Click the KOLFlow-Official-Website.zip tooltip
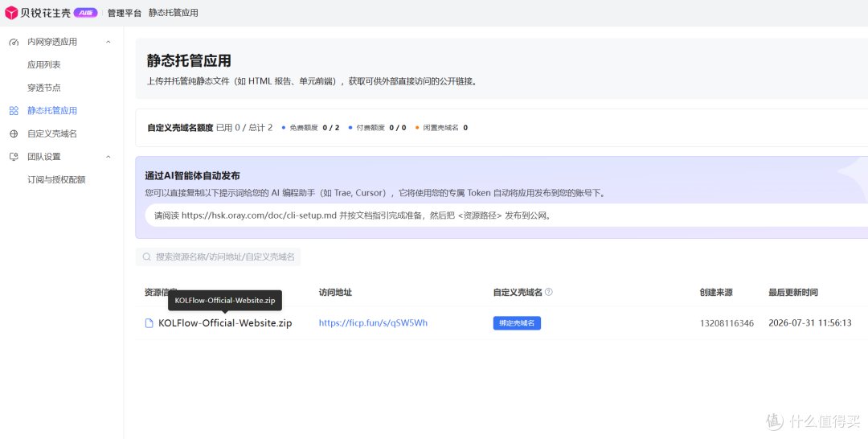The image size is (868, 439). (225, 301)
